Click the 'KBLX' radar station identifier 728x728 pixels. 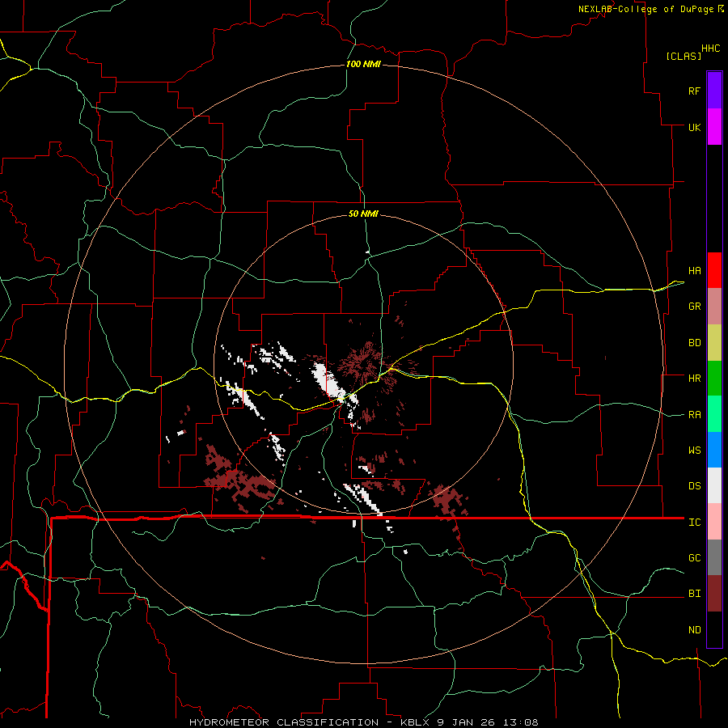[416, 722]
